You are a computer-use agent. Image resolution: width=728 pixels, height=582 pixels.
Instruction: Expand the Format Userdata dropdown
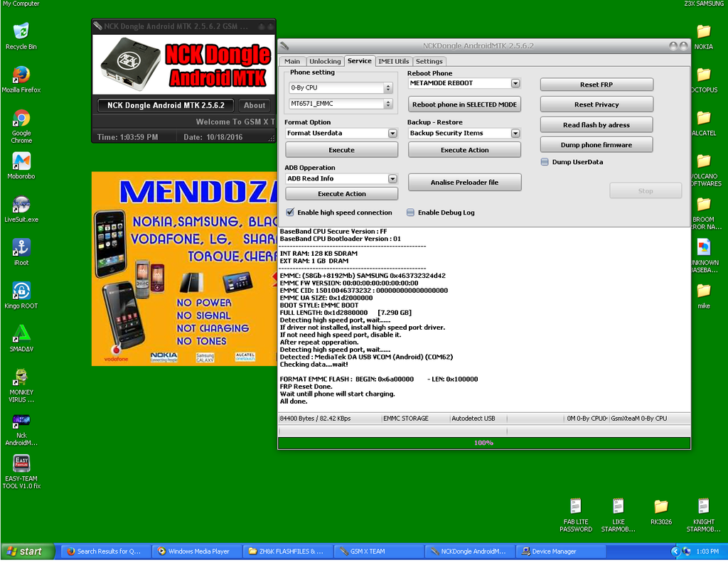pyautogui.click(x=392, y=134)
